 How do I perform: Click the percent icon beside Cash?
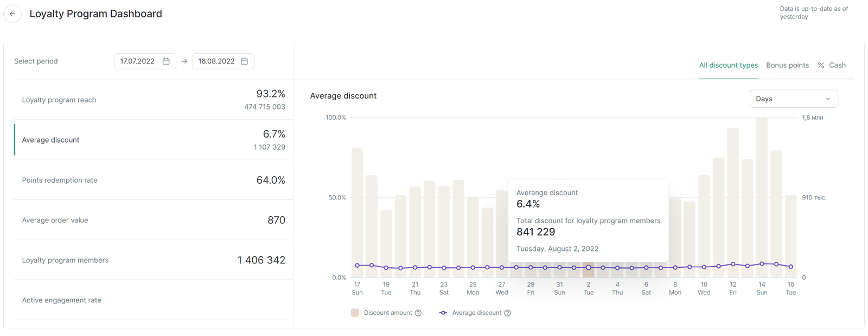821,65
